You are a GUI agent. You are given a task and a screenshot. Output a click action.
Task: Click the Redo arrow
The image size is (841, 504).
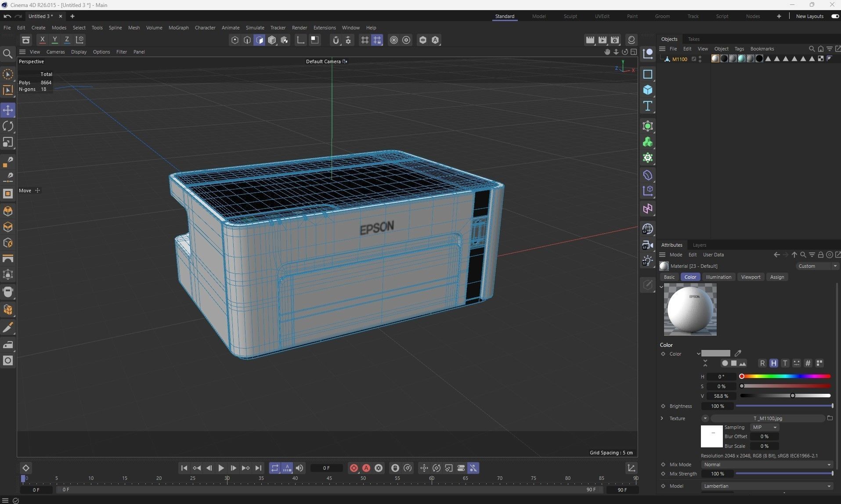tap(18, 16)
